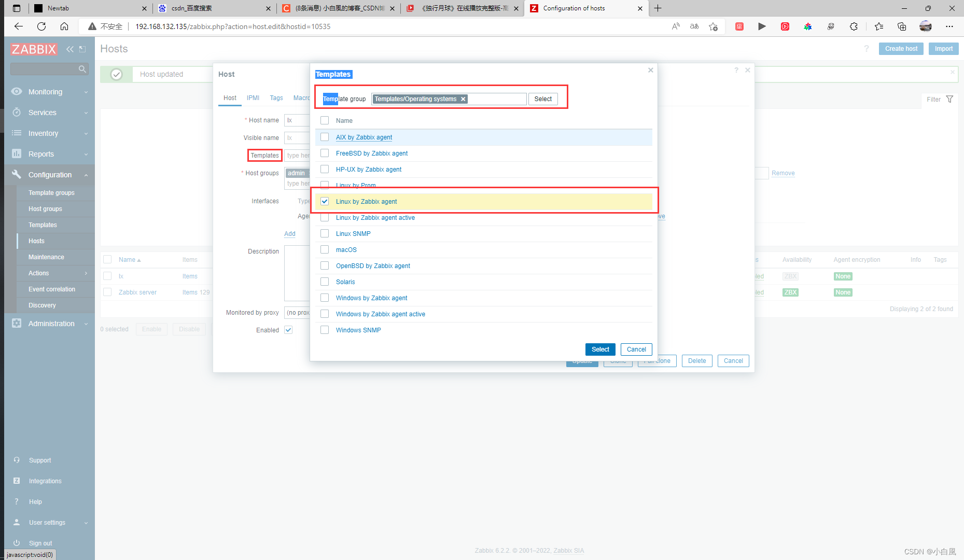Check the HP-UX by Zabbix agent checkbox

(325, 169)
